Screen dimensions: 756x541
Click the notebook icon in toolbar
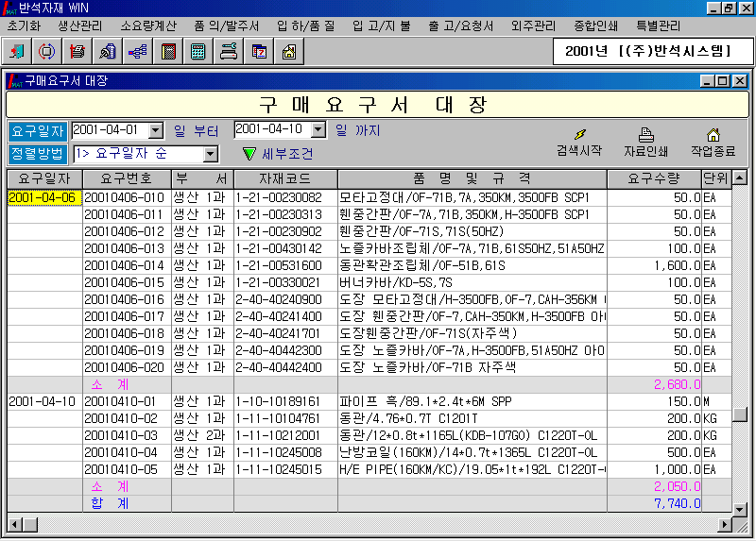[x=168, y=51]
